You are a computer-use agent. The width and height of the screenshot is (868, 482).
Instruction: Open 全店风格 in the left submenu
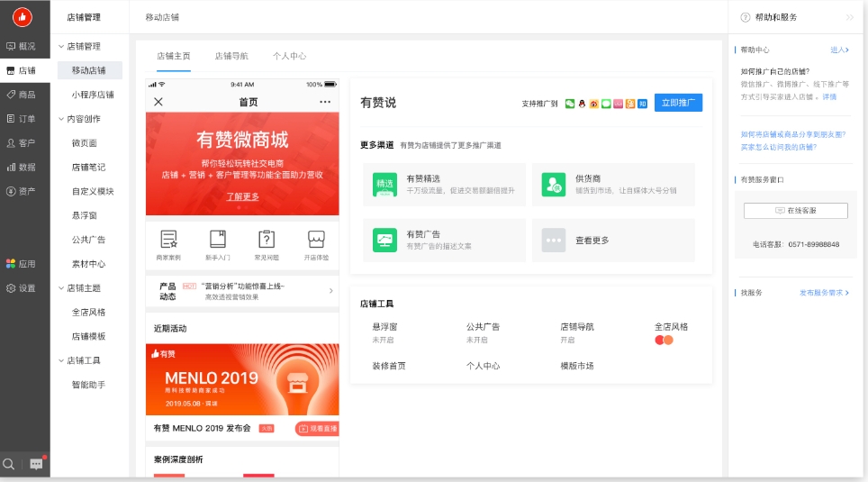pos(88,313)
